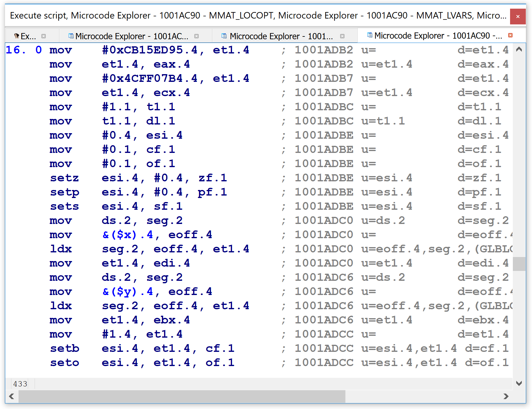Click the horizontal scrollbar thumb
The image size is (532, 409).
pos(182,396)
